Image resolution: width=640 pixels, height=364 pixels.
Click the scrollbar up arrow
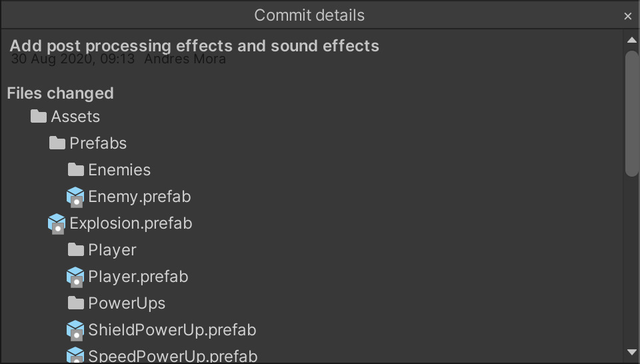point(632,40)
